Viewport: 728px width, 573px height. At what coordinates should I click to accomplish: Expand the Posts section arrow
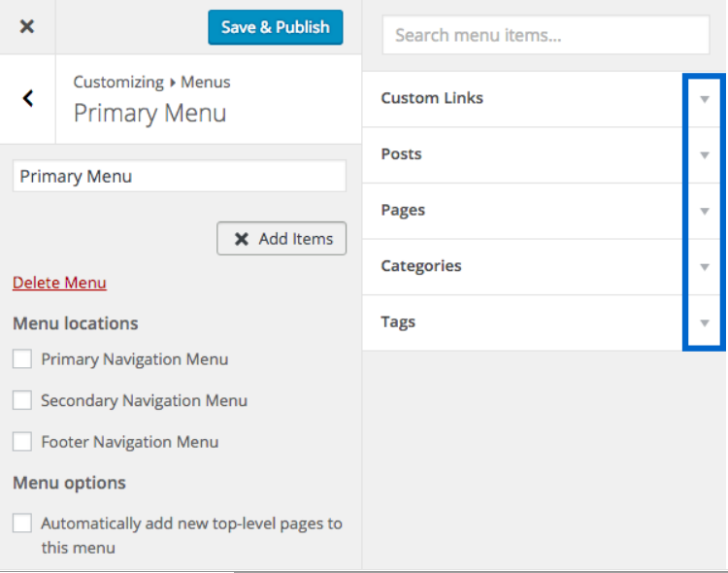pos(705,155)
